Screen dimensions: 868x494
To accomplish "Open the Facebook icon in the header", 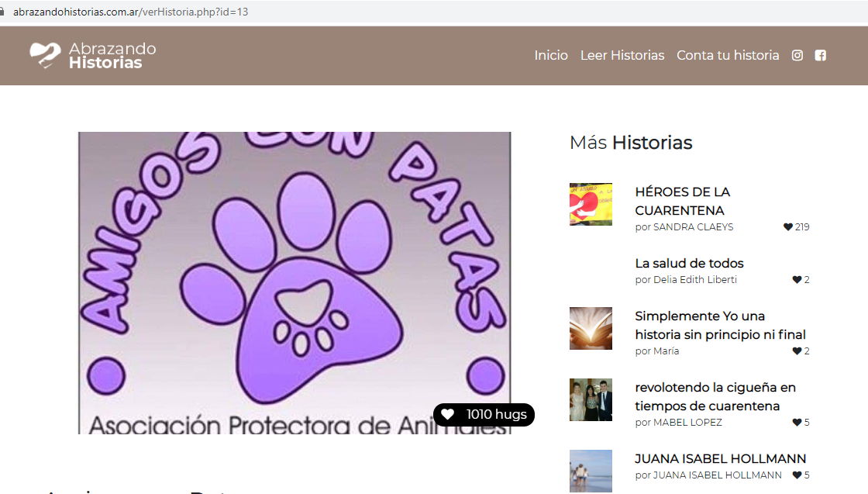I will (820, 55).
